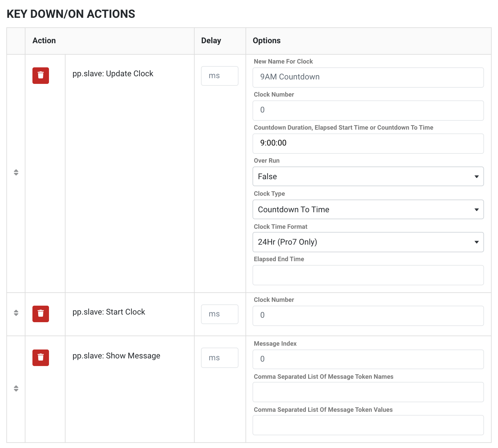Click the Show Message delay ms field
The height and width of the screenshot is (448, 498).
[x=219, y=358]
